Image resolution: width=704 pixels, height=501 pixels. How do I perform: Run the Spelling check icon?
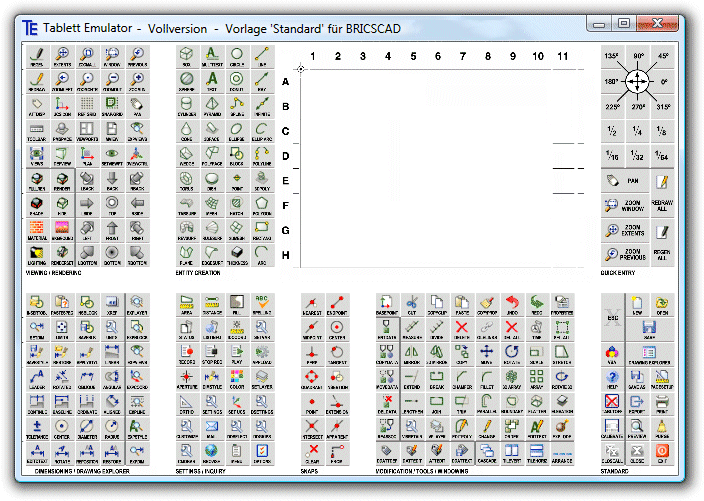[262, 305]
